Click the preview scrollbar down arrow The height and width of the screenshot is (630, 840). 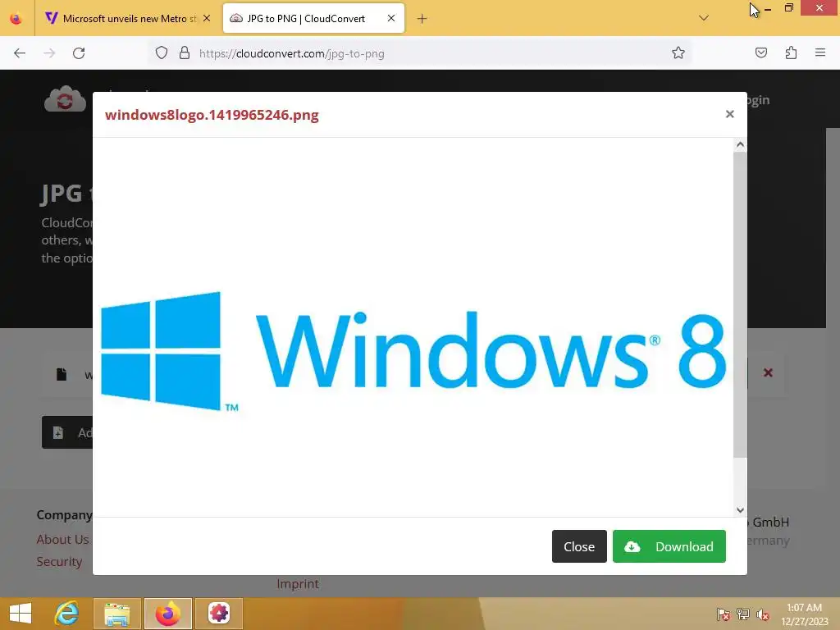click(741, 510)
